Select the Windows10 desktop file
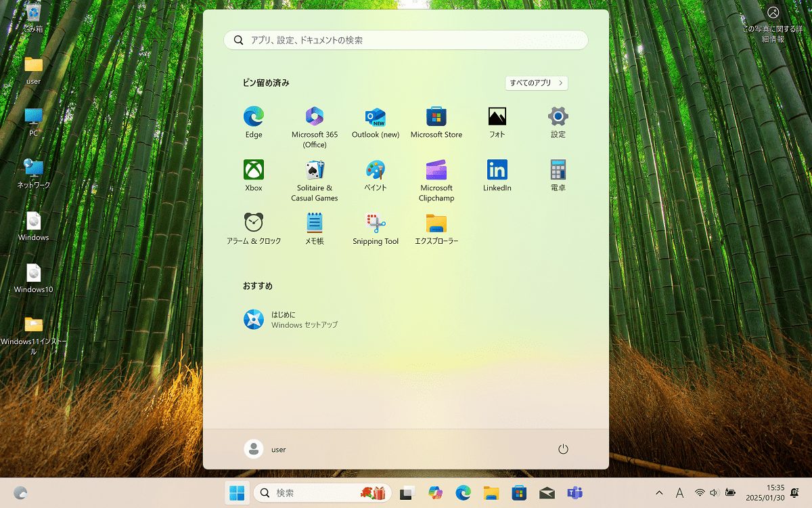This screenshot has width=812, height=508. 33,278
